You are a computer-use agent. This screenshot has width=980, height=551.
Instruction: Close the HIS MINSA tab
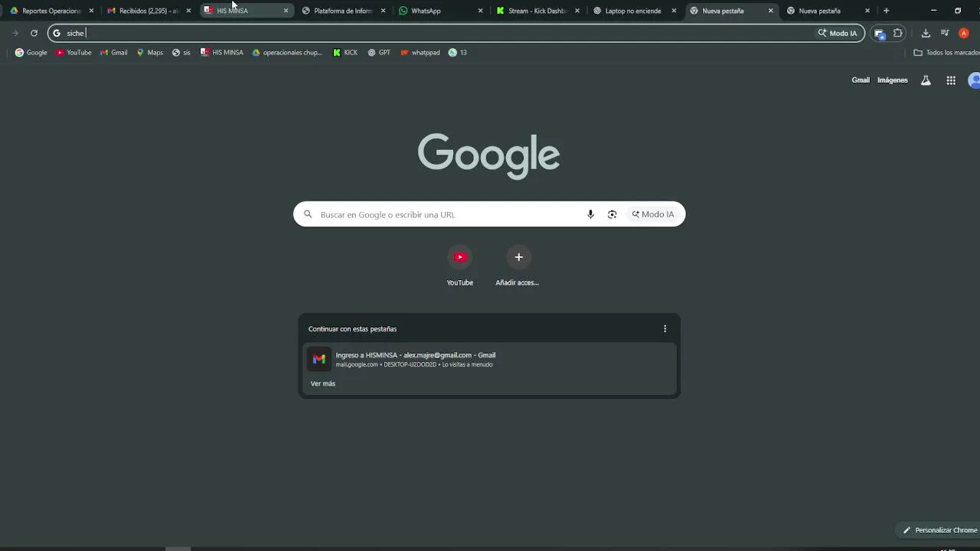coord(286,11)
